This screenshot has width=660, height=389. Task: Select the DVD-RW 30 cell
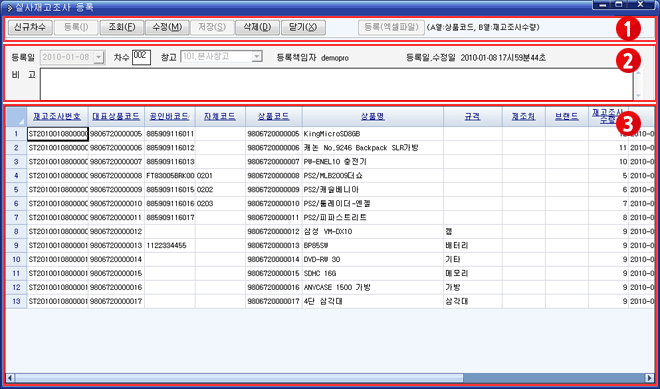click(x=373, y=259)
